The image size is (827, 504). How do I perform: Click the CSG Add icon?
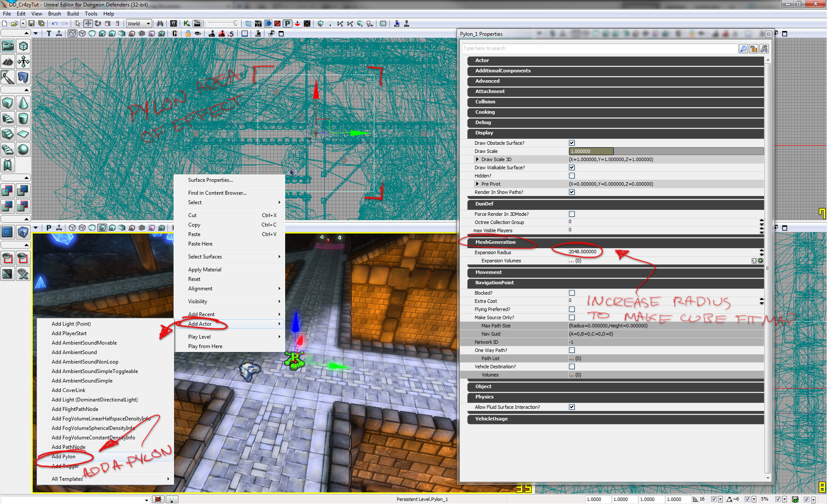pyautogui.click(x=8, y=191)
